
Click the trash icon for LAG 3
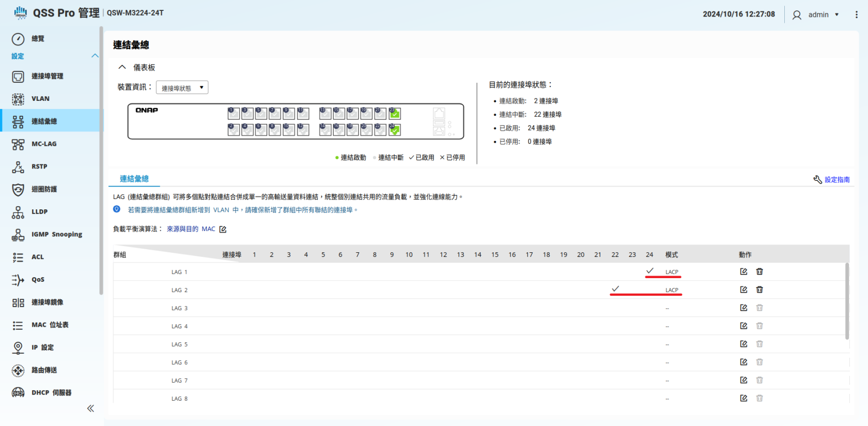click(760, 308)
